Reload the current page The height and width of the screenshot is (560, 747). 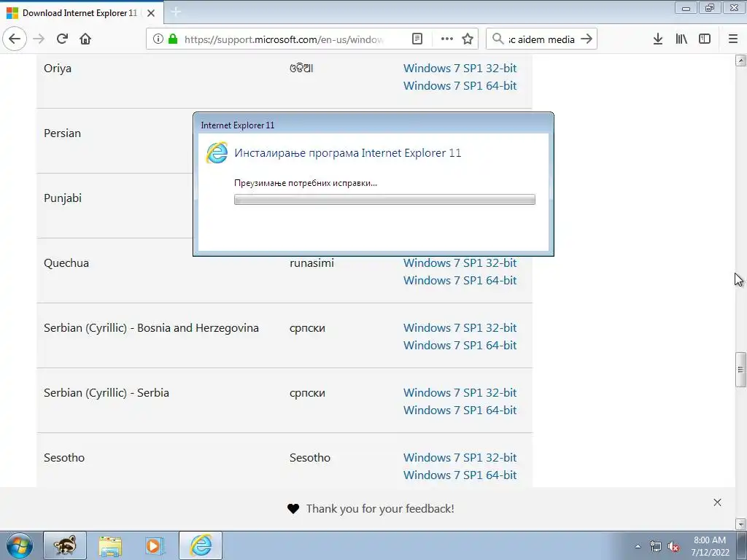pos(62,39)
